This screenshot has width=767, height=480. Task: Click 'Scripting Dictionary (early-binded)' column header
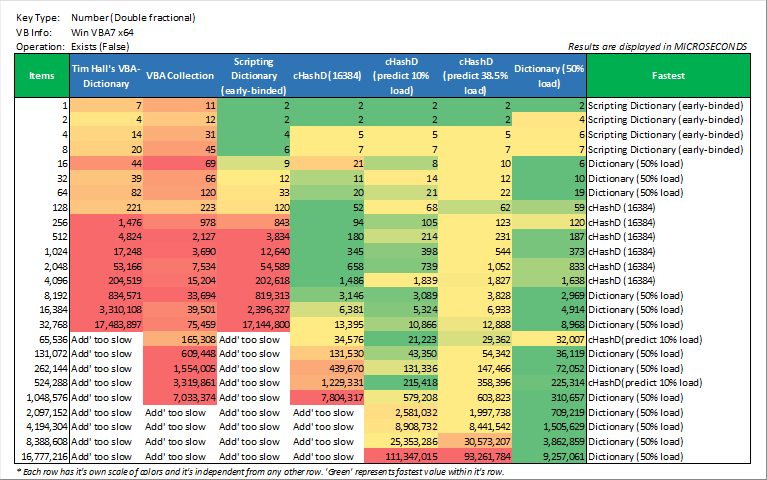[254, 75]
